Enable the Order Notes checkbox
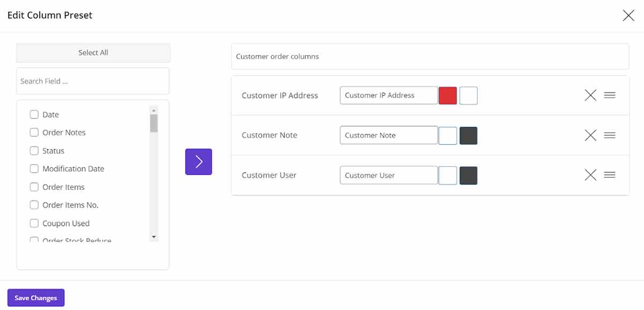The width and height of the screenshot is (644, 310). point(34,132)
